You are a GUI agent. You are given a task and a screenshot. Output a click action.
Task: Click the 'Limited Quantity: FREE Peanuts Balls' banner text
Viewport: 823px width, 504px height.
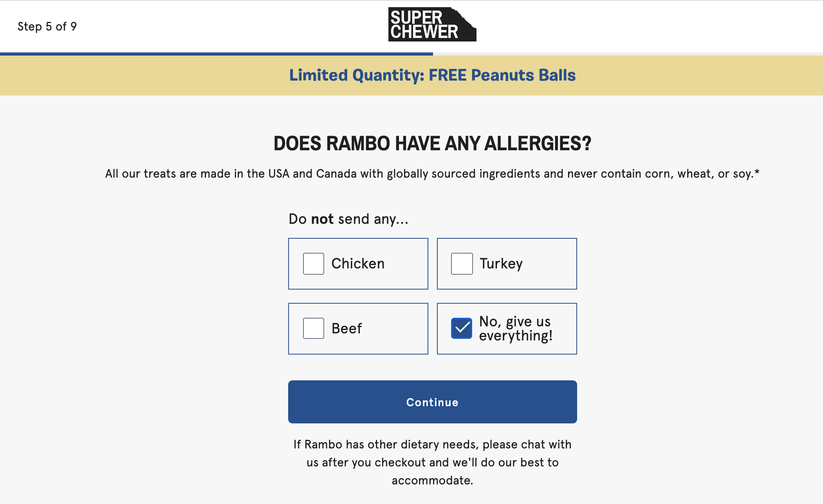click(432, 75)
